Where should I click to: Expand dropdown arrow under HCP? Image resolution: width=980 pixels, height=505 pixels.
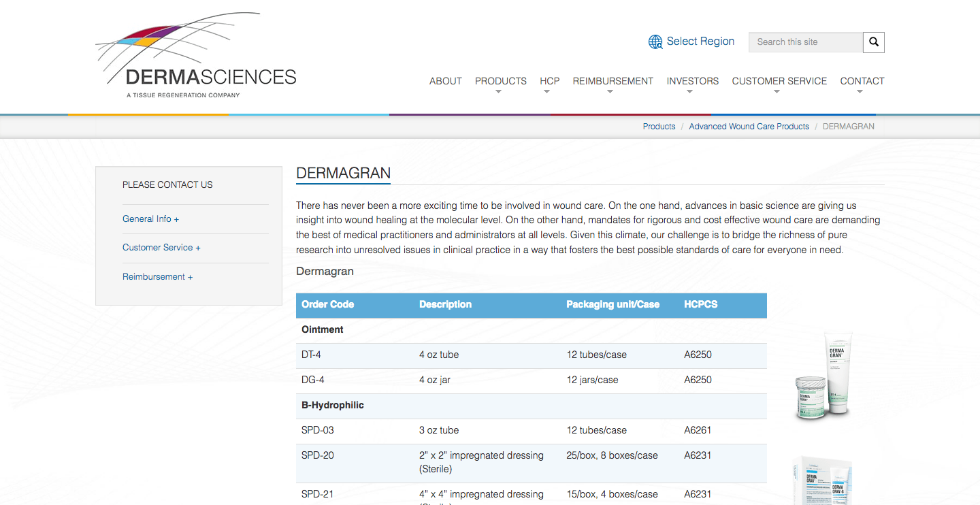point(546,92)
